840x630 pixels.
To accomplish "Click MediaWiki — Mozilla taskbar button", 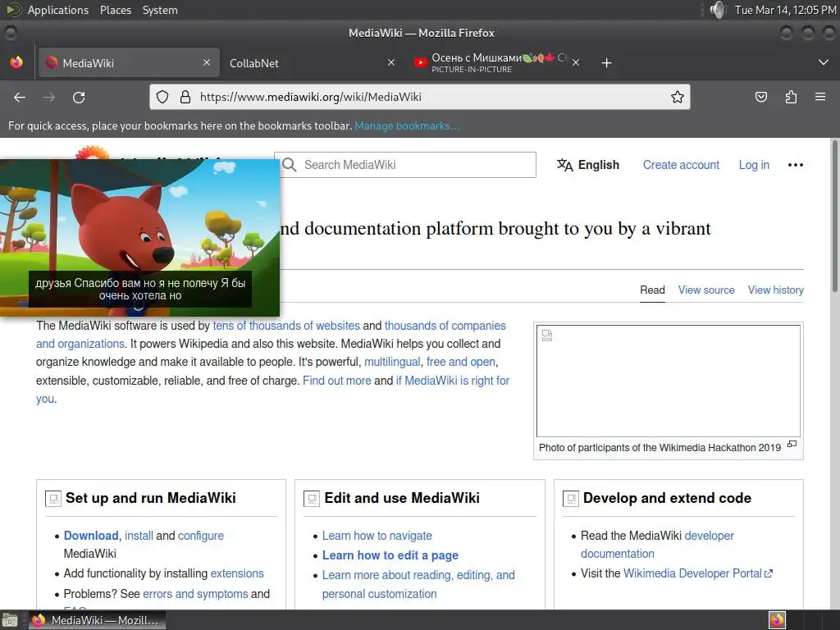I will 97,620.
